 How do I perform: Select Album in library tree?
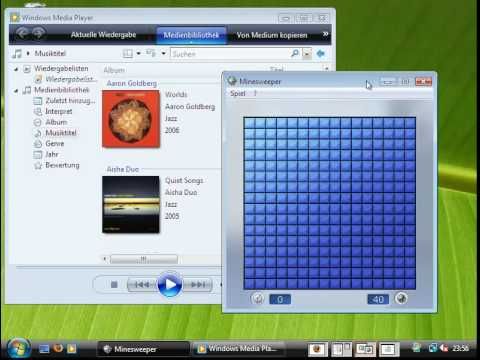tap(56, 122)
